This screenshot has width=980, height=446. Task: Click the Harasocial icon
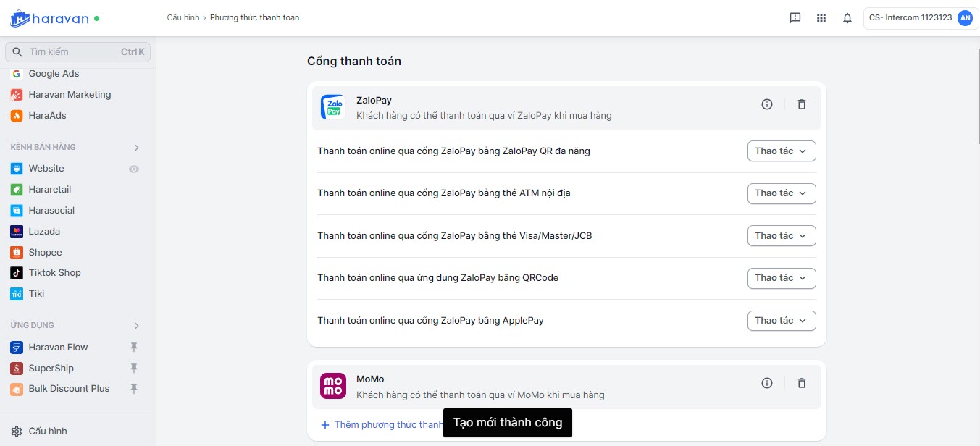(x=16, y=211)
